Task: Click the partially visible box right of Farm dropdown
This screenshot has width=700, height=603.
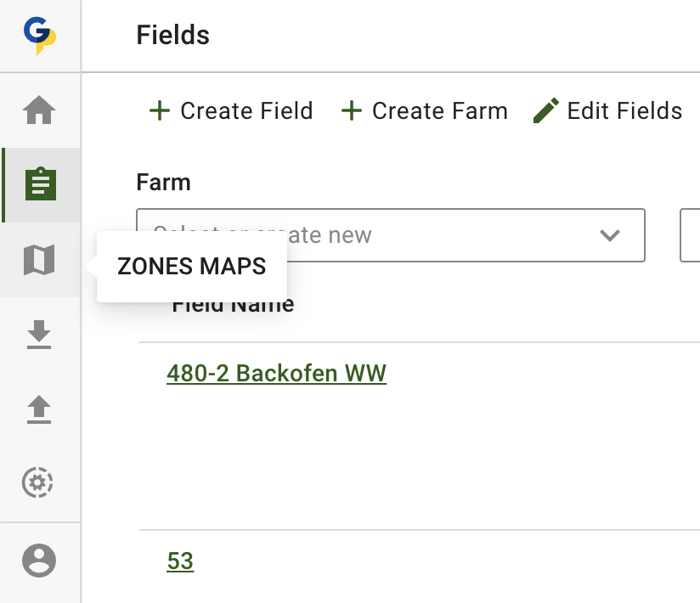Action: pyautogui.click(x=690, y=235)
